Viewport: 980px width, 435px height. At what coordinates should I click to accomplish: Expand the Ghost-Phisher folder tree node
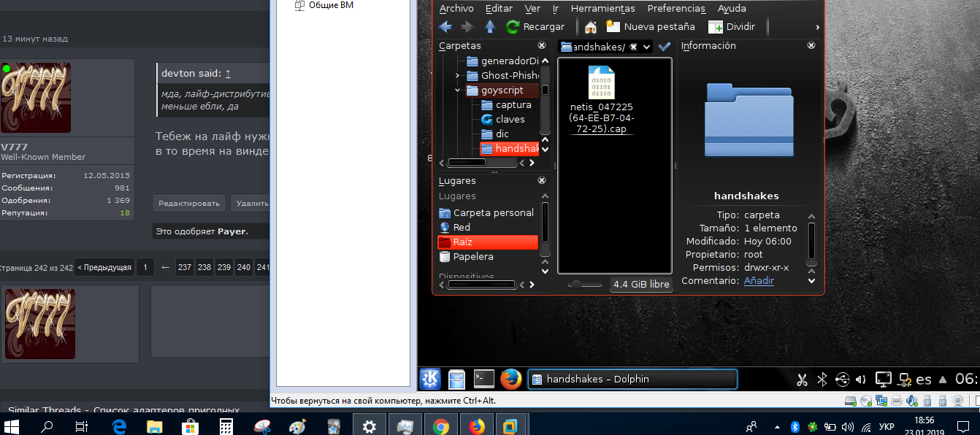click(x=458, y=76)
